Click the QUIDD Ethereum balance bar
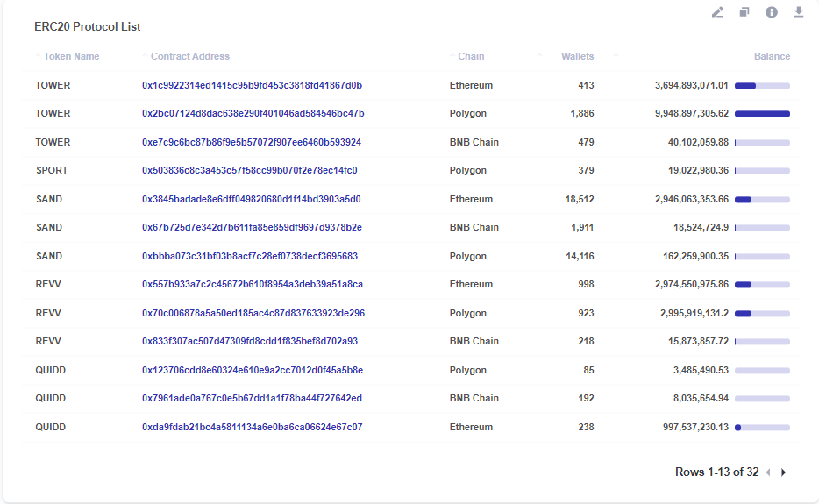 [762, 427]
